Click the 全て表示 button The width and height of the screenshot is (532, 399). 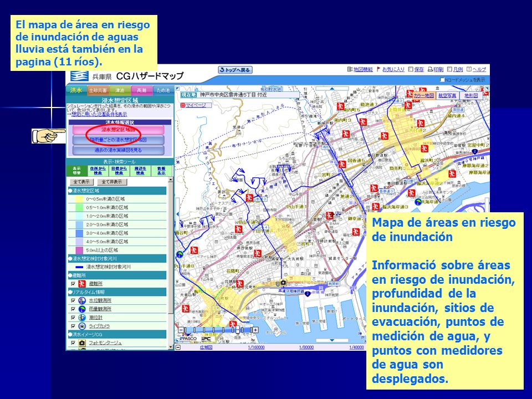[x=81, y=182]
